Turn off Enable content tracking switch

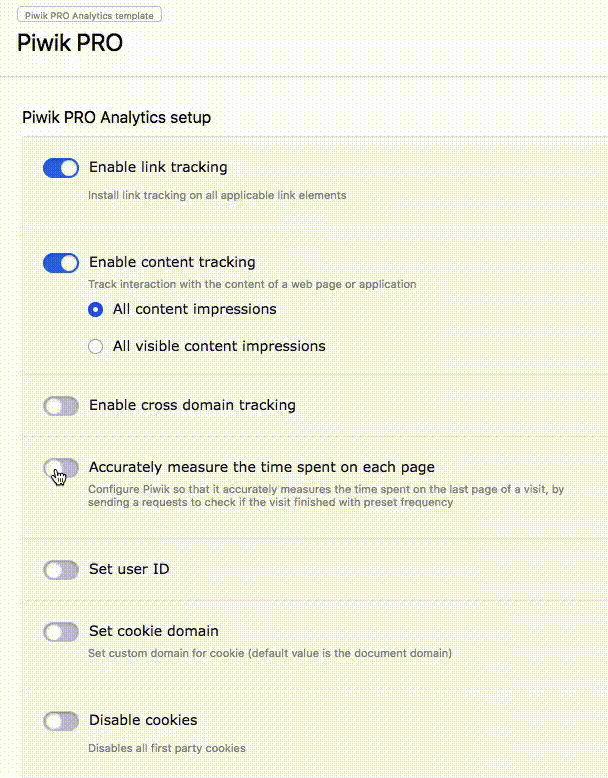pos(61,263)
